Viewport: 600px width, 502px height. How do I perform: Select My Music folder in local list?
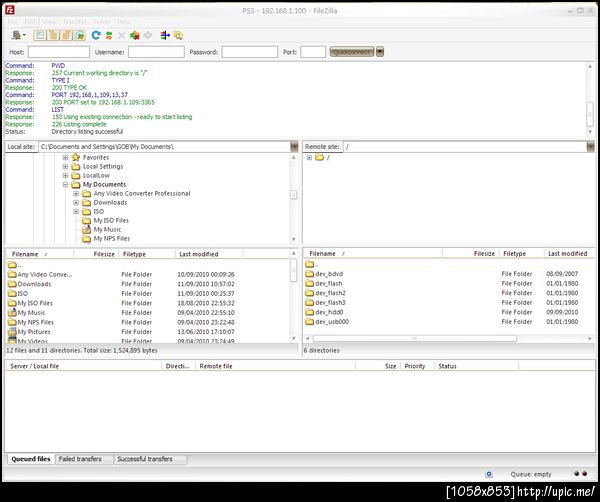(x=31, y=313)
